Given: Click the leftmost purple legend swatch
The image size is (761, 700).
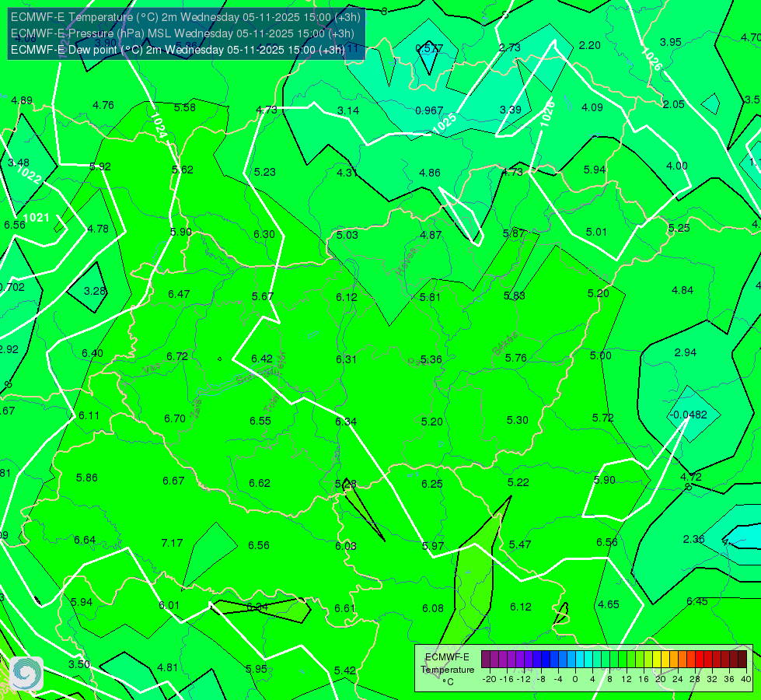Looking at the screenshot, I should pos(486,660).
